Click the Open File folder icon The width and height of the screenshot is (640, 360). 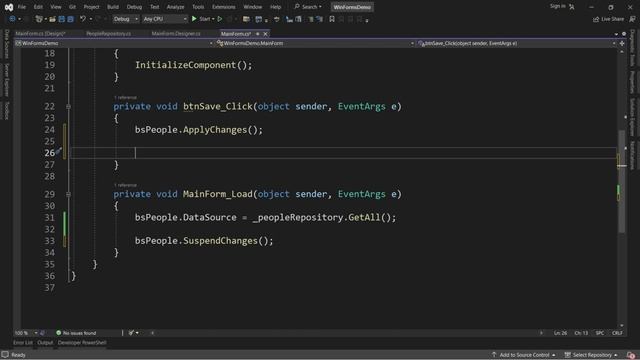pyautogui.click(x=52, y=19)
